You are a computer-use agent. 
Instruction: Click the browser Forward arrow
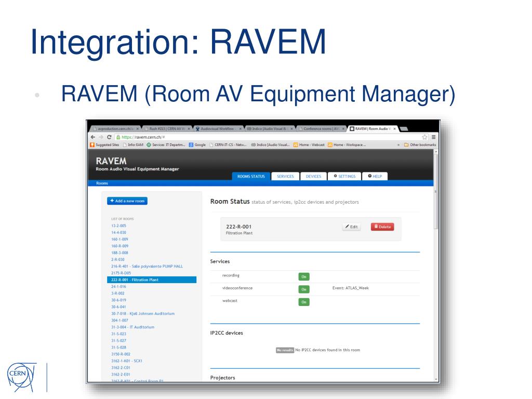(x=101, y=137)
